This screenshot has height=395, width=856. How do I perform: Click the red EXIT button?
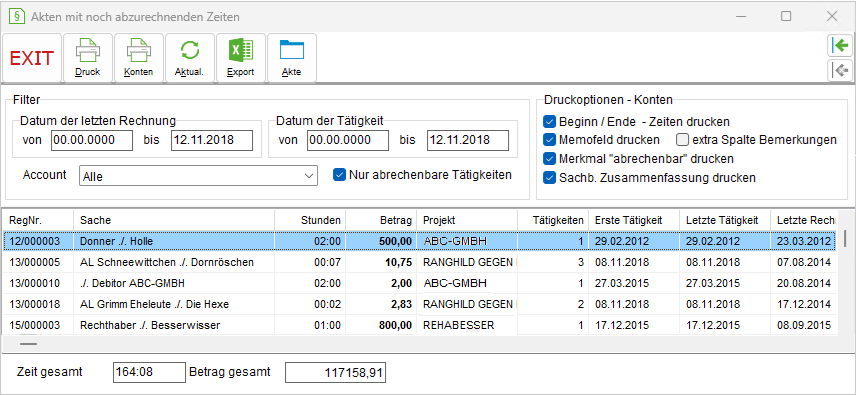[32, 58]
